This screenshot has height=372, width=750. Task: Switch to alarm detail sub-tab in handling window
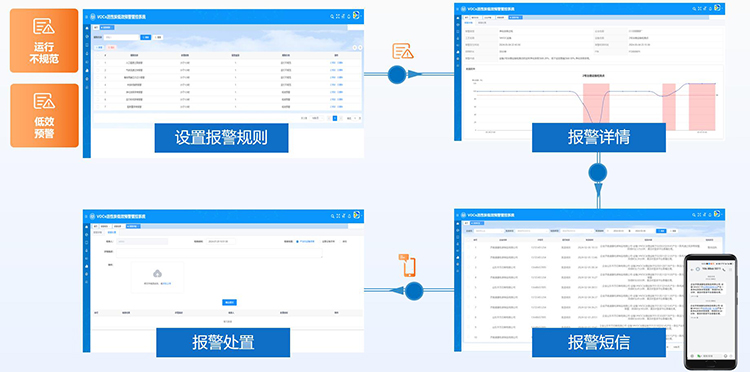click(x=97, y=232)
